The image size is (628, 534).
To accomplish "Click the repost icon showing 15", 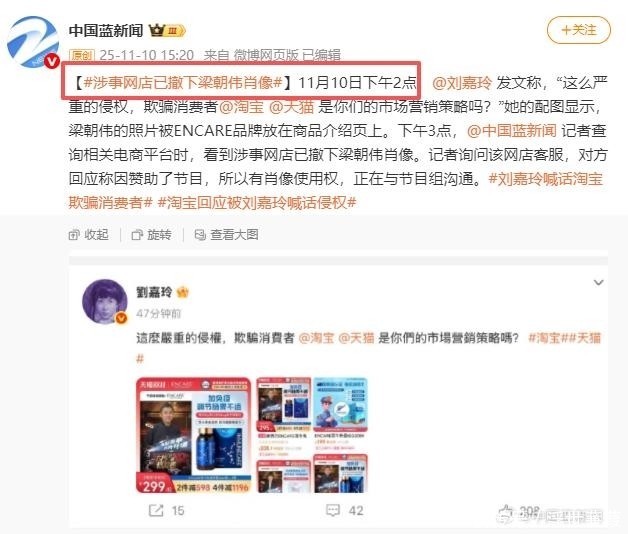I will tap(156, 510).
